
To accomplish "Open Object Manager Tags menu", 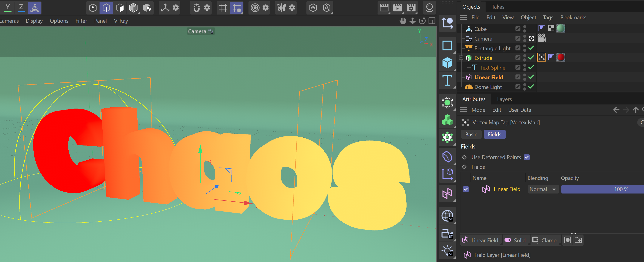I will click(x=548, y=17).
